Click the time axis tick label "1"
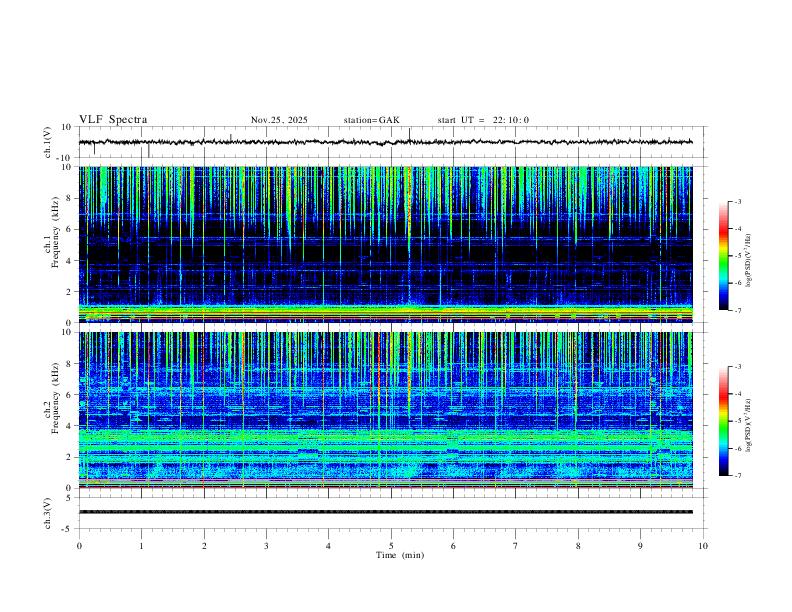 pyautogui.click(x=141, y=546)
